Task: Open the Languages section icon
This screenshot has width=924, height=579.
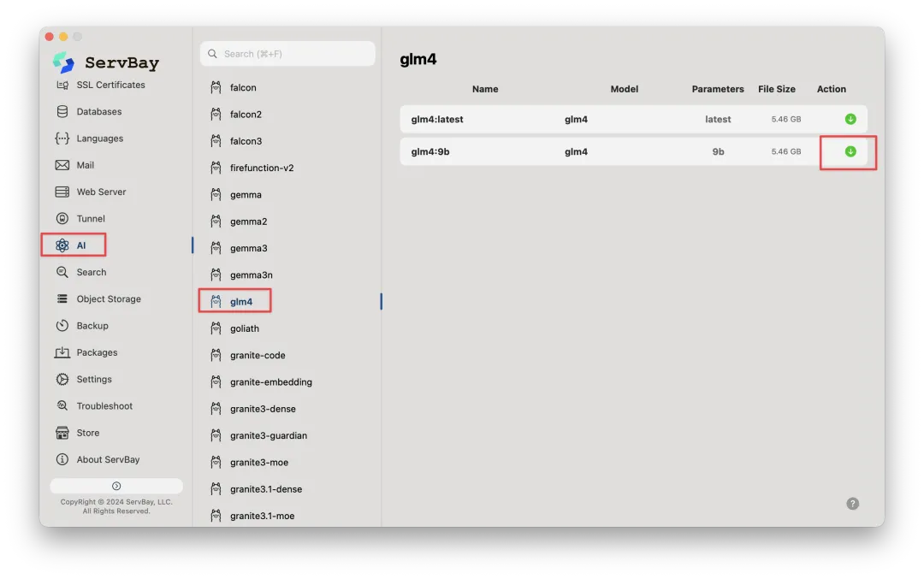Action: pyautogui.click(x=62, y=139)
